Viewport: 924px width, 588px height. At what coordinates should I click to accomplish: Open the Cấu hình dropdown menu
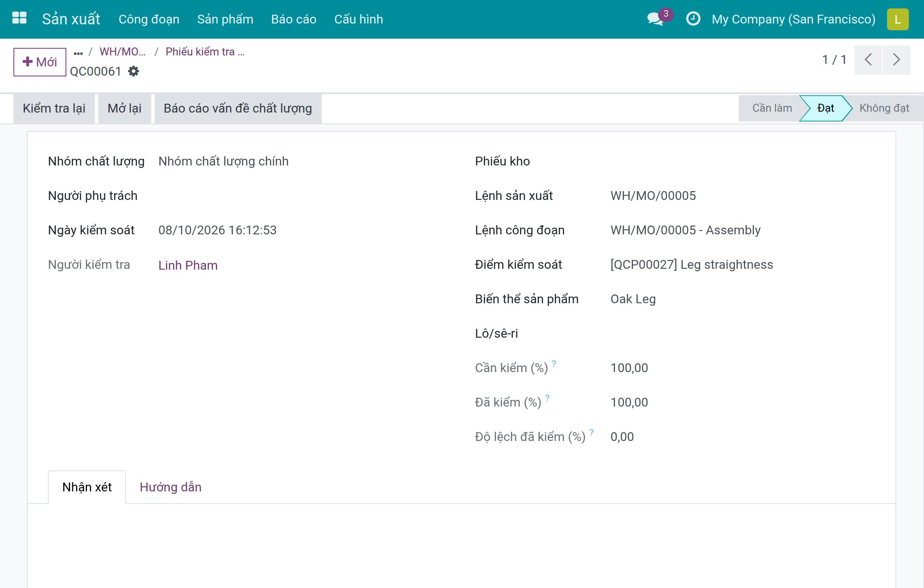(x=358, y=19)
